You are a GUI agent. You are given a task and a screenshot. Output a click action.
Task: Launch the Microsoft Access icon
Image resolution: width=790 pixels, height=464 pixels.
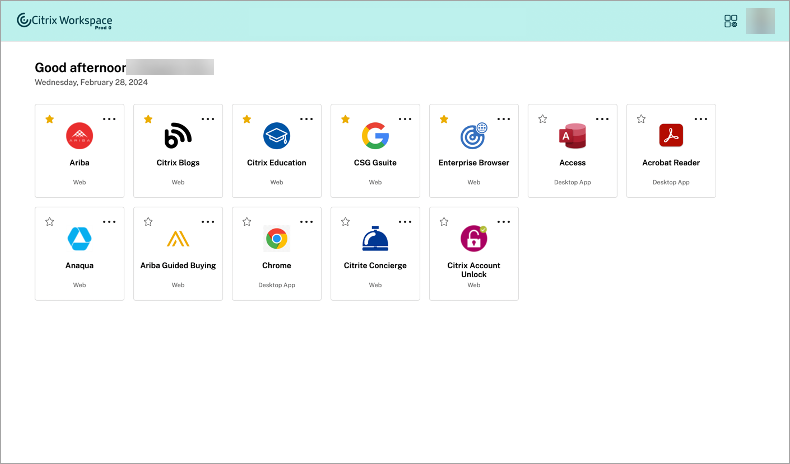[572, 136]
